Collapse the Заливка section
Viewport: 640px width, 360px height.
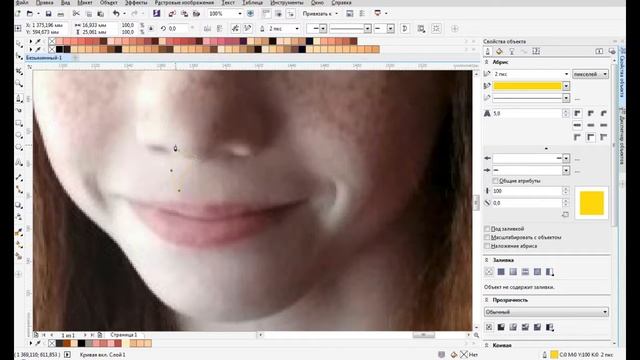487,260
